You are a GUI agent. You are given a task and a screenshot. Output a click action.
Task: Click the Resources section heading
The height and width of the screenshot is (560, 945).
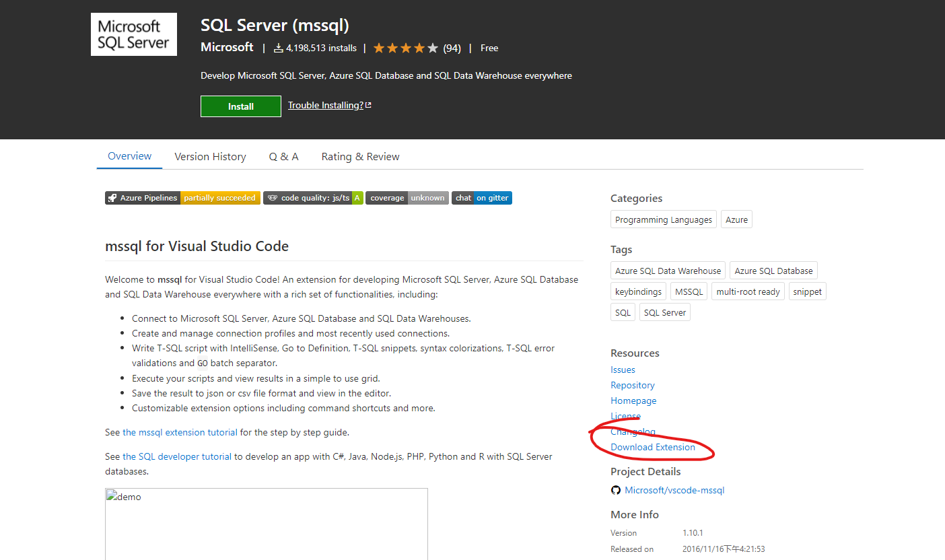pos(635,353)
